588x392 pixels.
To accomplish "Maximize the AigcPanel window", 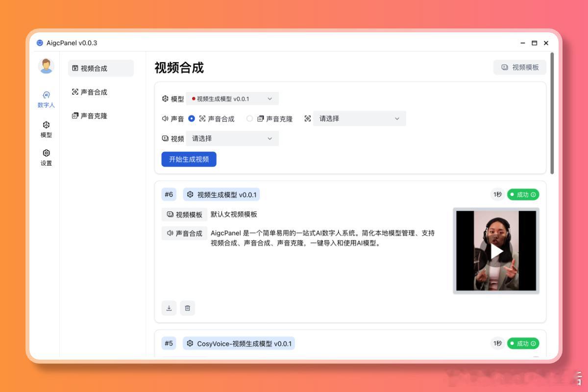I will [x=535, y=43].
